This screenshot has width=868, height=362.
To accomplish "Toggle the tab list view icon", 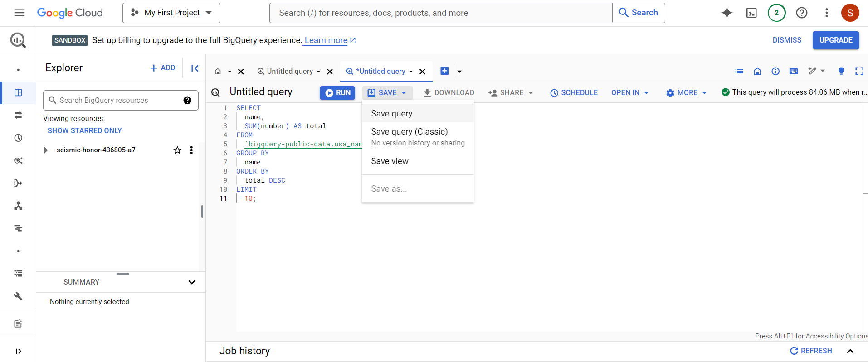I will [739, 71].
